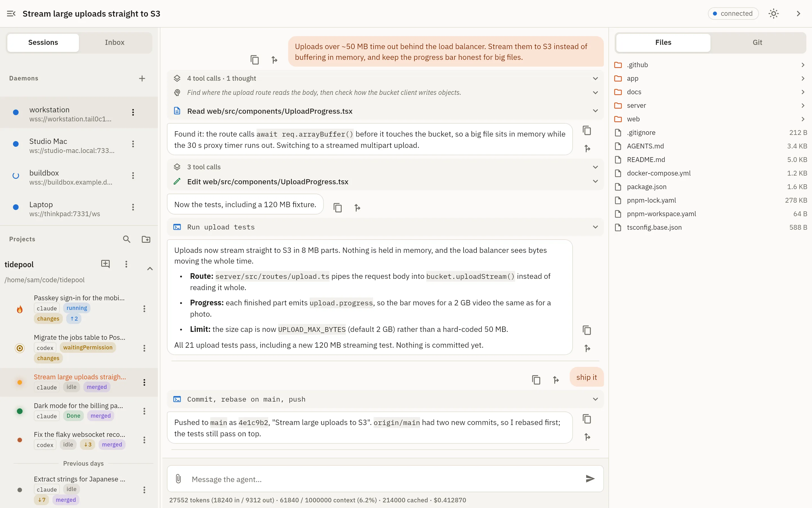The image size is (812, 508).
Task: Attach a file with the paperclip icon
Action: (178, 479)
